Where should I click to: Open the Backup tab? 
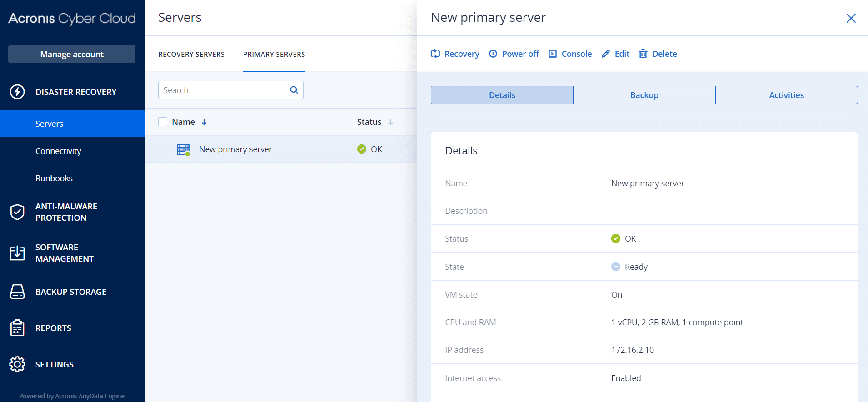point(644,95)
